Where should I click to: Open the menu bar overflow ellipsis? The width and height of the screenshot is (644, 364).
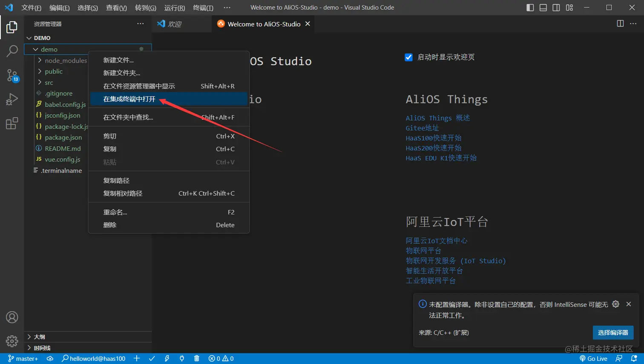(227, 8)
